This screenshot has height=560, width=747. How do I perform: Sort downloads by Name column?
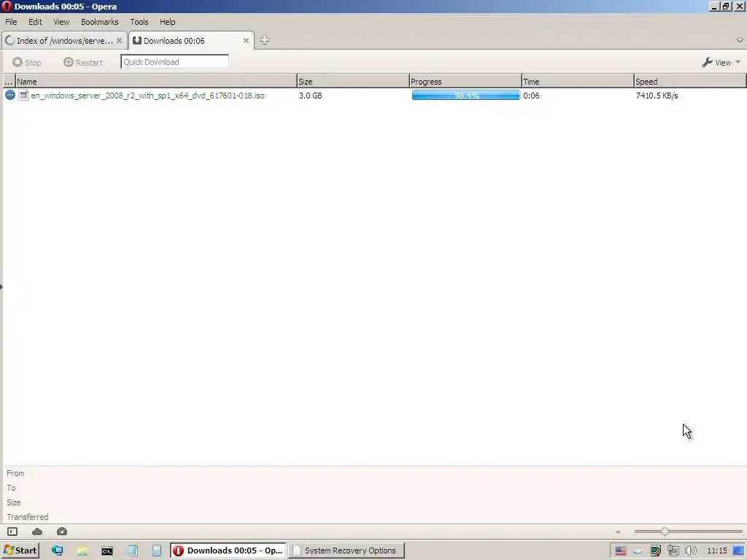[x=156, y=82]
